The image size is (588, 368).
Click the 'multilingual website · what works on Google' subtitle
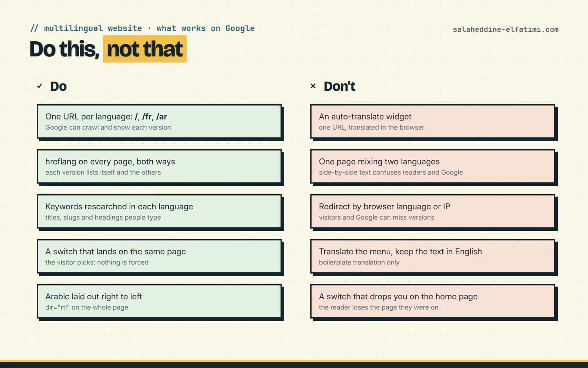(143, 28)
